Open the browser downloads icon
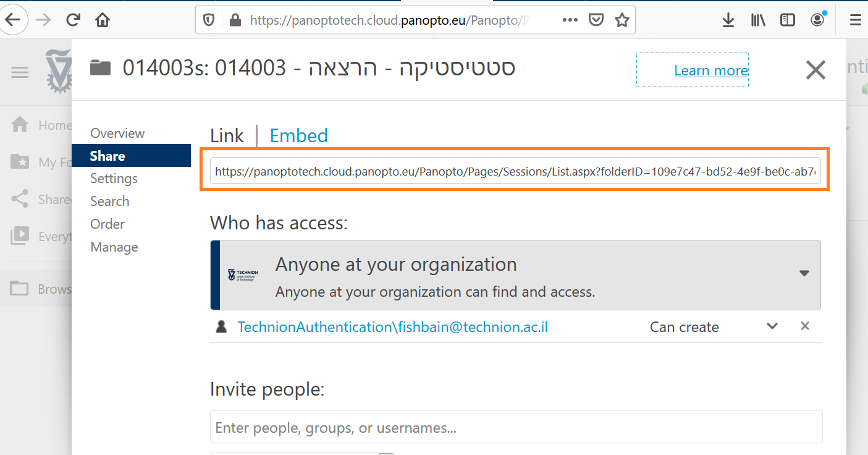The width and height of the screenshot is (868, 455). pos(728,20)
